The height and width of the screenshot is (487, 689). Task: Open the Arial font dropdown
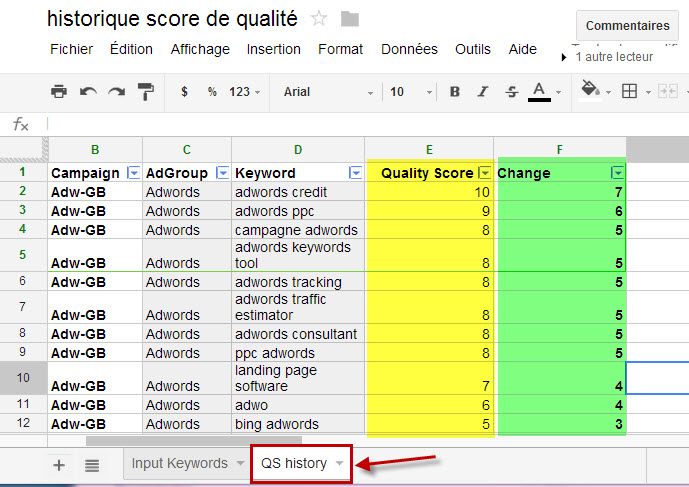pos(328,91)
